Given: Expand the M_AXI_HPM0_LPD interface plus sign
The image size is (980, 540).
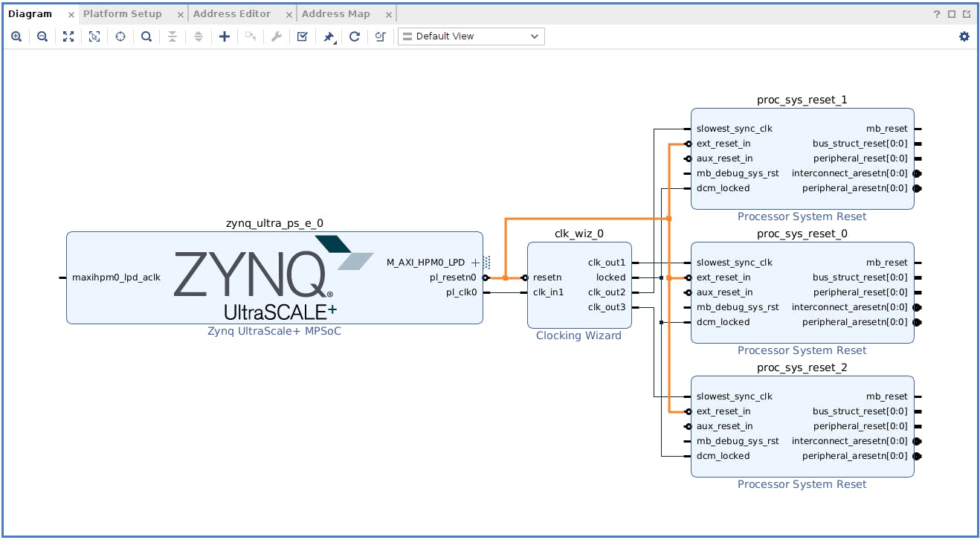Looking at the screenshot, I should (x=476, y=263).
